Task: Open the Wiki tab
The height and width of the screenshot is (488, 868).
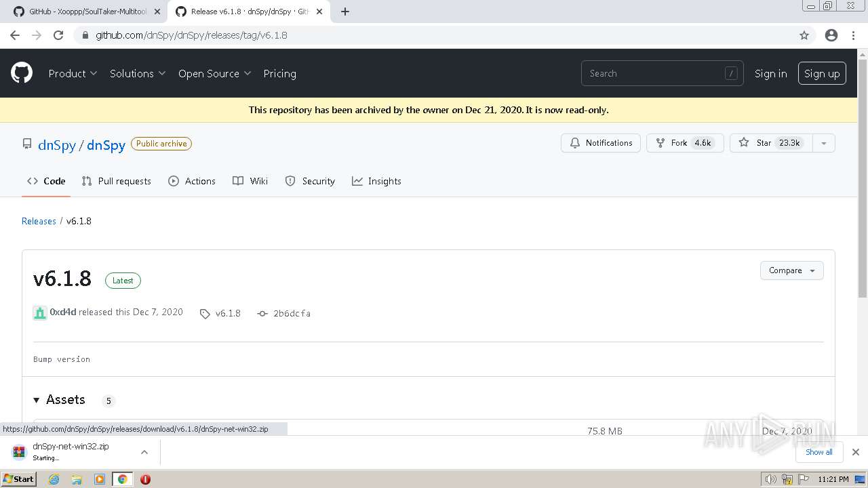Action: (250, 181)
